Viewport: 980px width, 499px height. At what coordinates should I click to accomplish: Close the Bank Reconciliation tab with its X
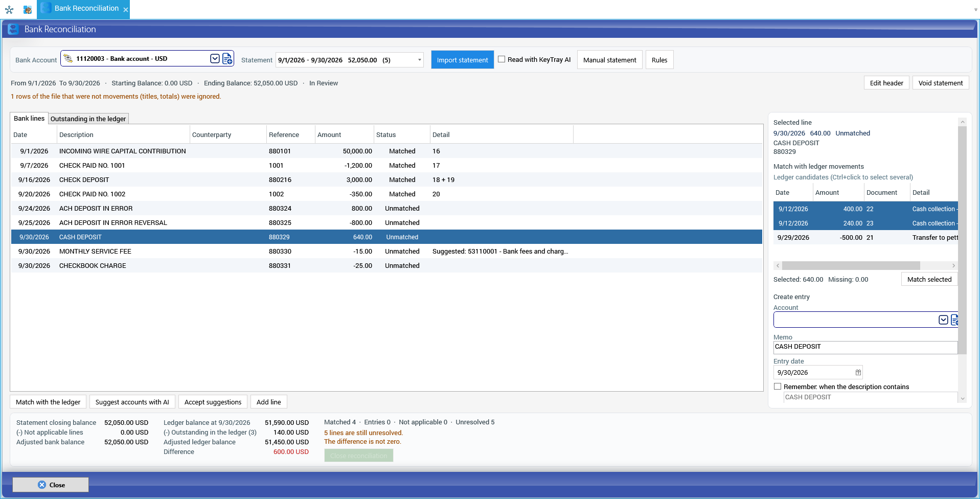tap(125, 10)
